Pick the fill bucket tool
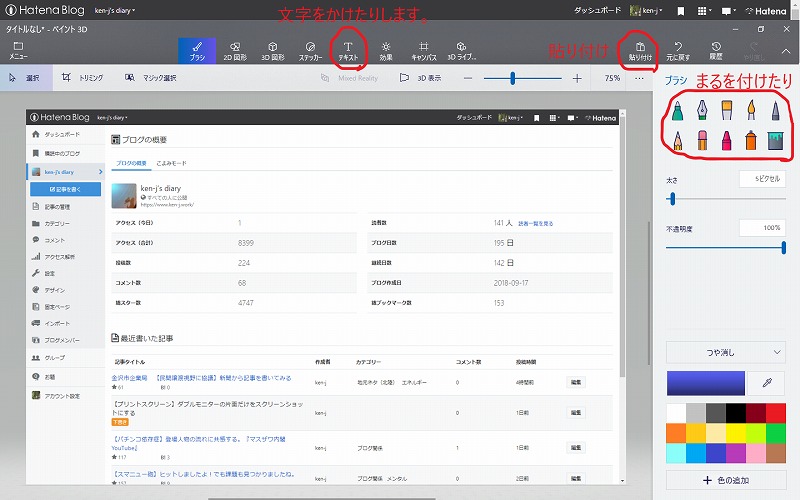The height and width of the screenshot is (500, 800). [775, 141]
